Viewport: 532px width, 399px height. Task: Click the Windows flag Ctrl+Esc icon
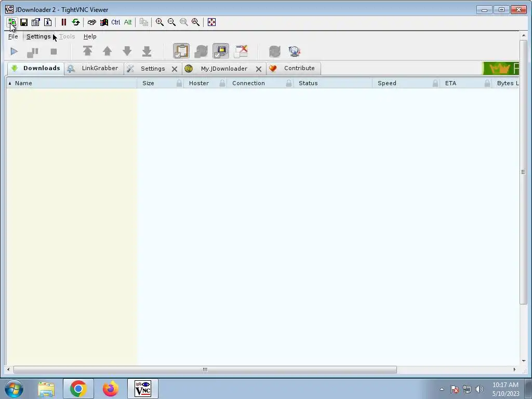[104, 22]
